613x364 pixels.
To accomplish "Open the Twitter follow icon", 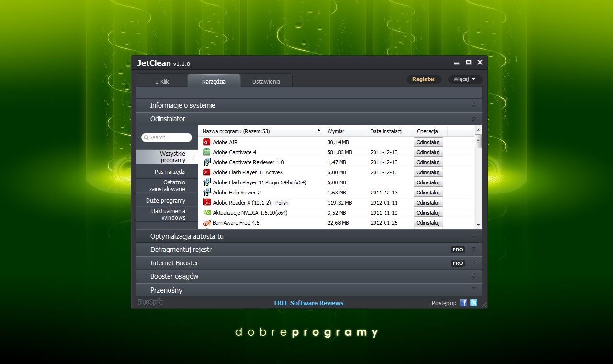I will coord(474,302).
